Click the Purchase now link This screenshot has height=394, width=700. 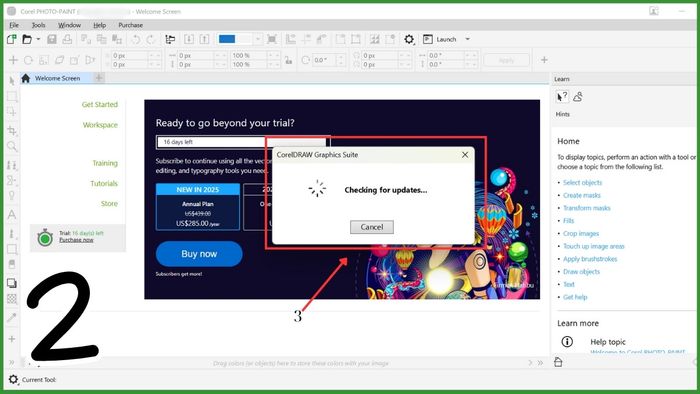point(76,240)
